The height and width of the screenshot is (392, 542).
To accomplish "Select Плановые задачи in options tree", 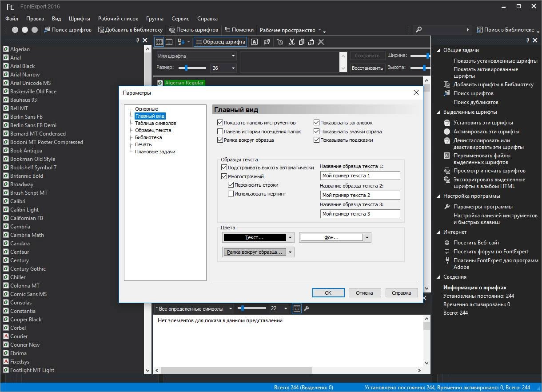I will click(155, 152).
